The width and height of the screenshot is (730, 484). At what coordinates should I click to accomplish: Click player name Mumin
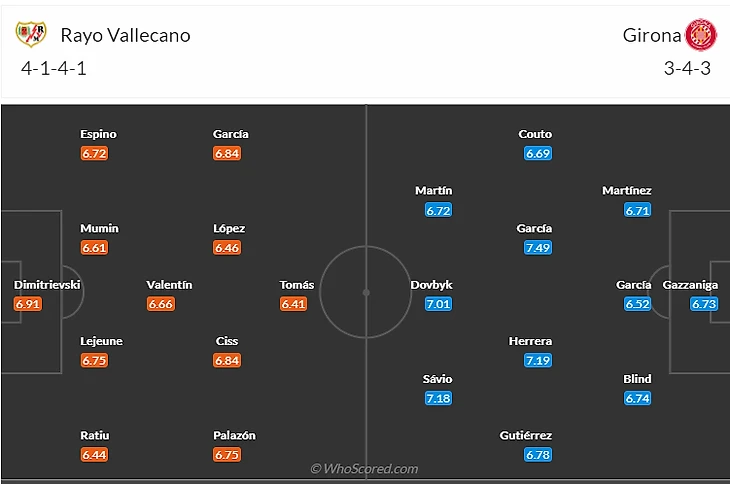(99, 228)
